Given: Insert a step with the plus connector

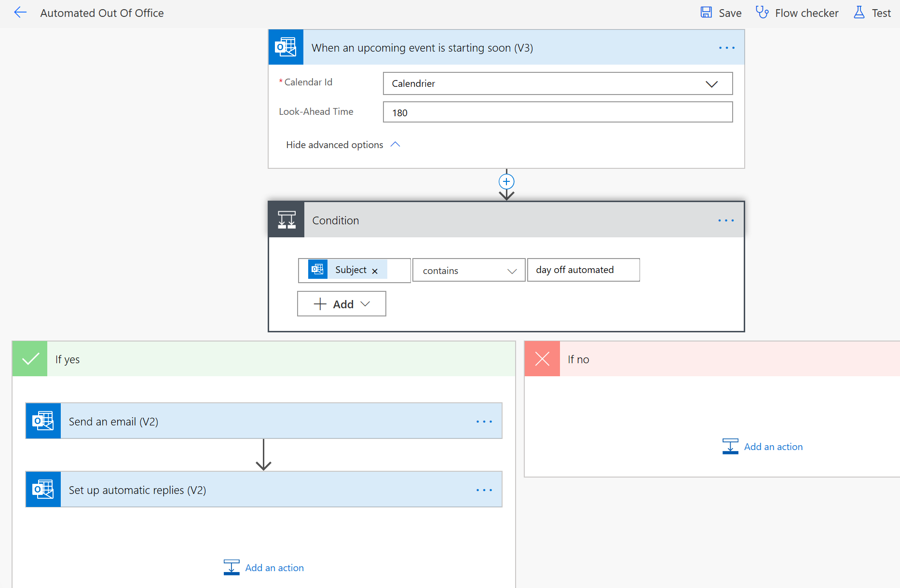Looking at the screenshot, I should coord(506,182).
